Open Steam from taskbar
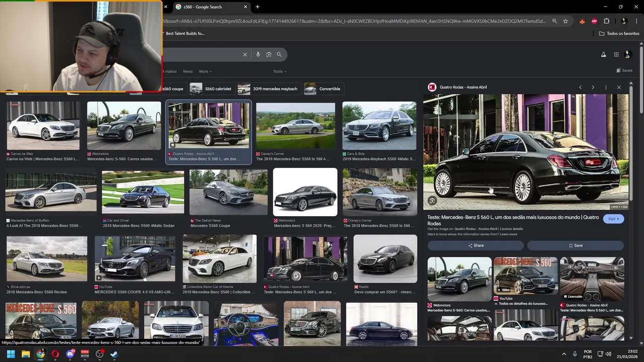 (114, 354)
